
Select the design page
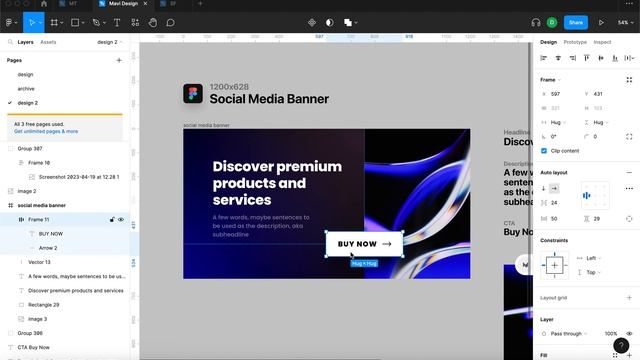click(25, 75)
